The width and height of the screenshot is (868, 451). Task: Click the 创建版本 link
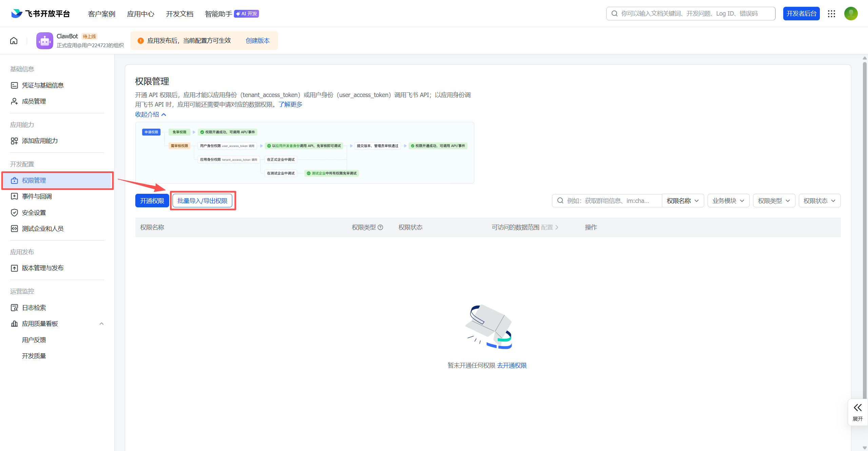[258, 41]
